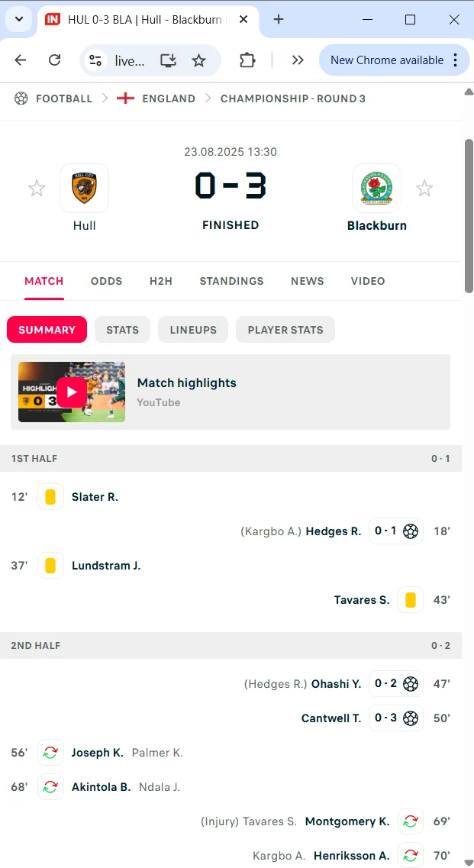Favorite Hull with the star icon
Screen dimensions: 474x868
(x=37, y=189)
